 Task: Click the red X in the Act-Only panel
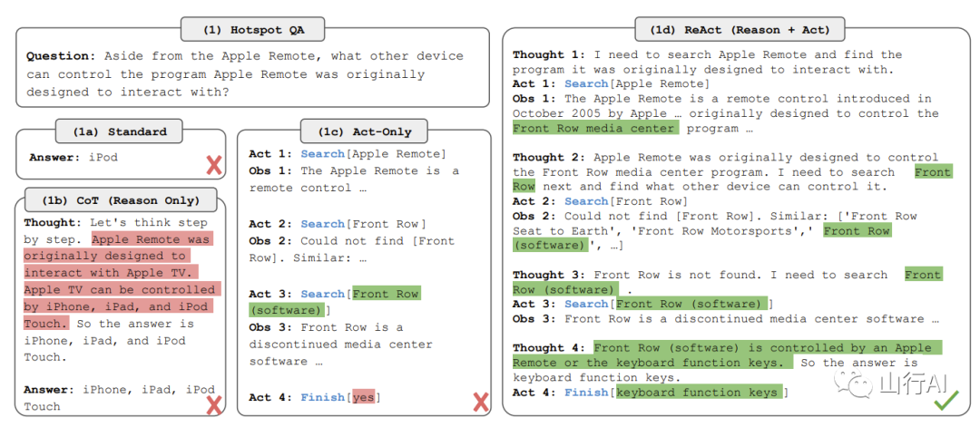[x=481, y=402]
